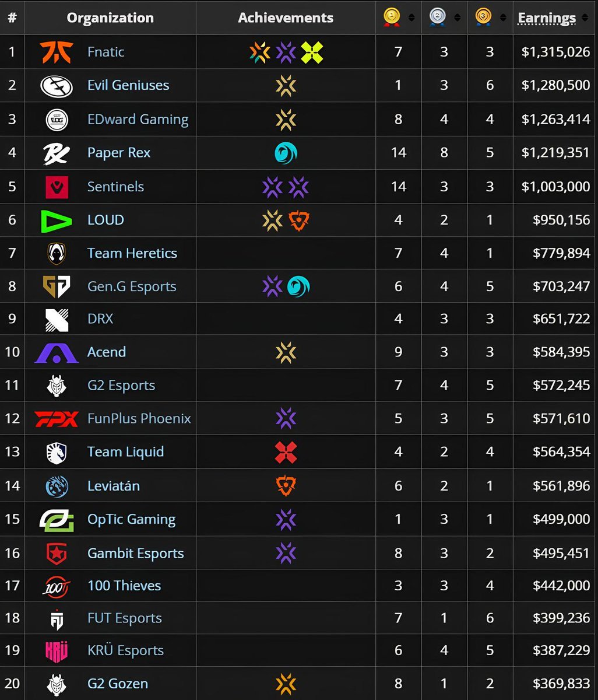The width and height of the screenshot is (598, 700).
Task: Open the EDward Gaming team link
Action: [x=138, y=120]
